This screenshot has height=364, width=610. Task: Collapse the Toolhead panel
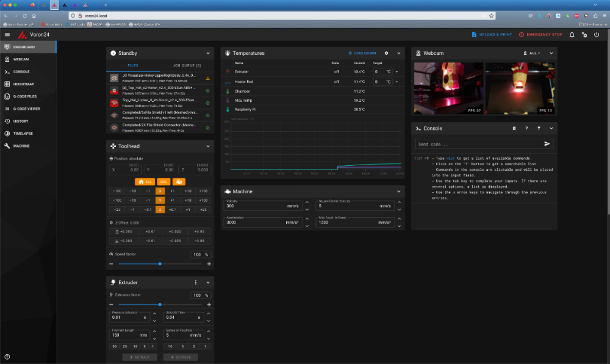point(208,146)
